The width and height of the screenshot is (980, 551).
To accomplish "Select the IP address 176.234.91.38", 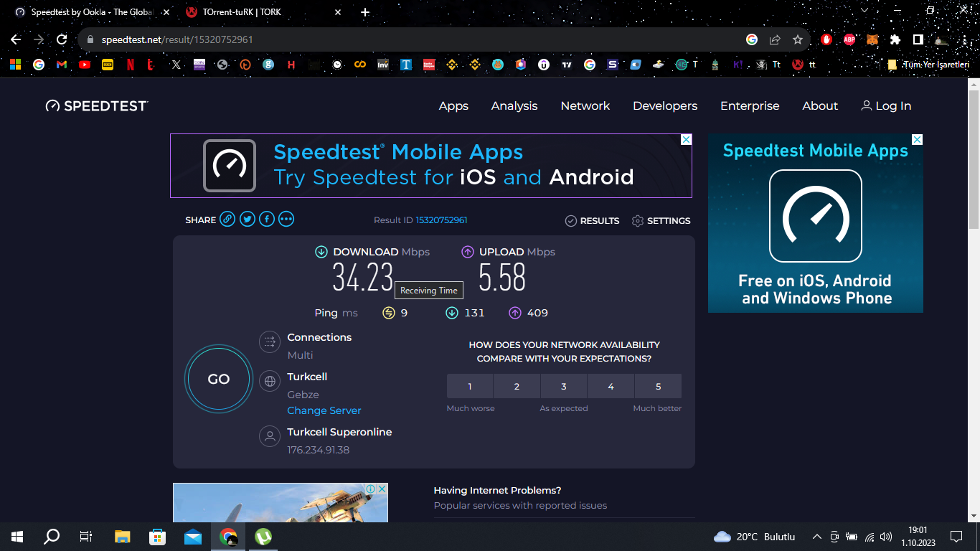I will click(318, 450).
